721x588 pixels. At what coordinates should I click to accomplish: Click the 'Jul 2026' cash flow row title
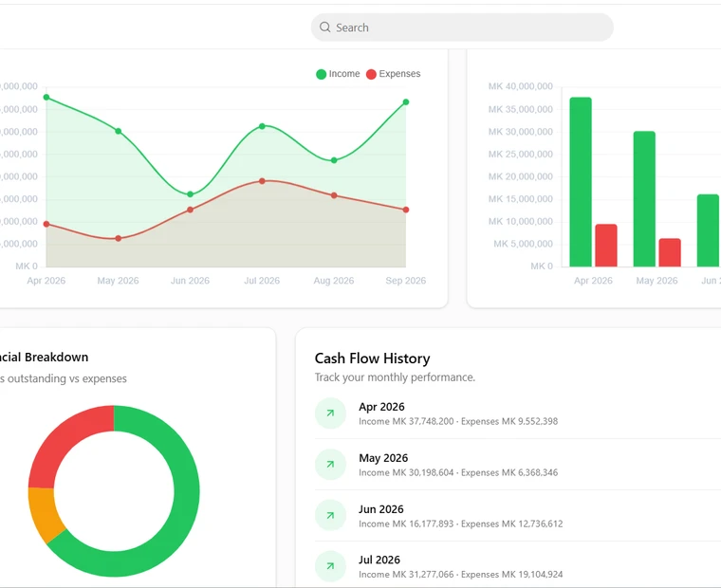coord(379,560)
